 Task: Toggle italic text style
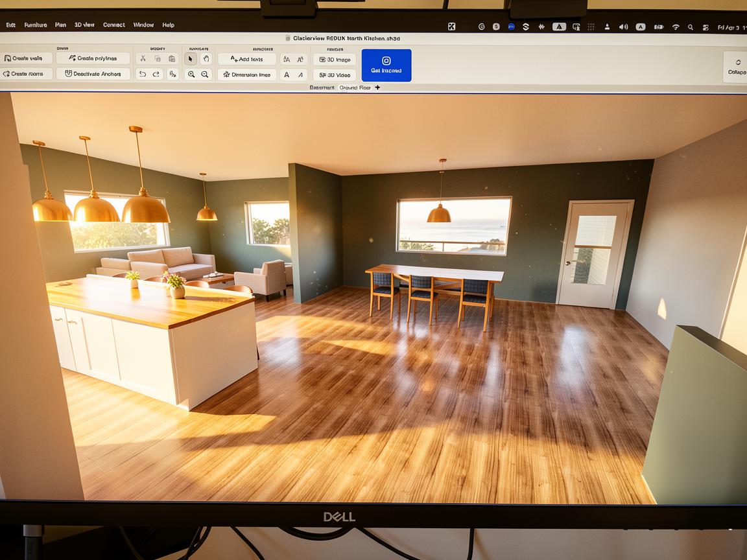click(300, 75)
